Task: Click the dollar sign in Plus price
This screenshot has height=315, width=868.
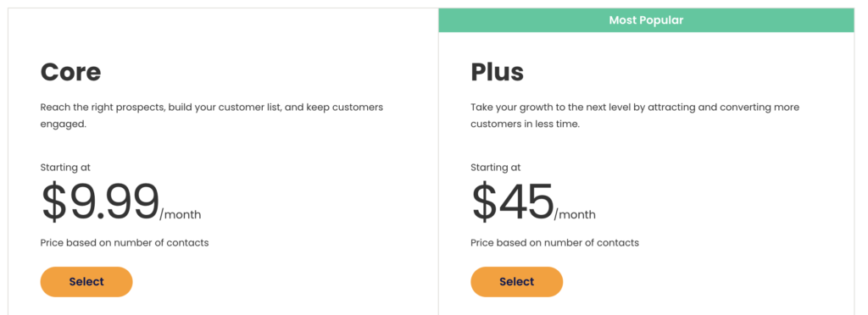Action: (x=485, y=202)
